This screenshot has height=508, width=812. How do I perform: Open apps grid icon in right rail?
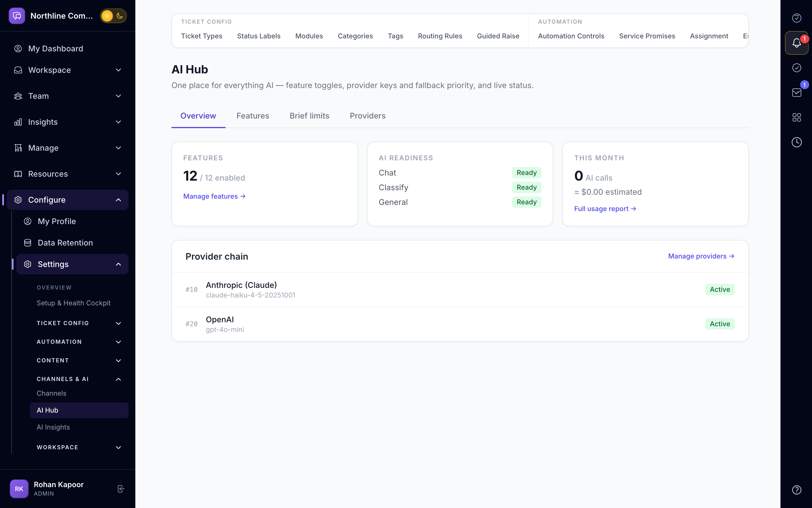point(796,117)
